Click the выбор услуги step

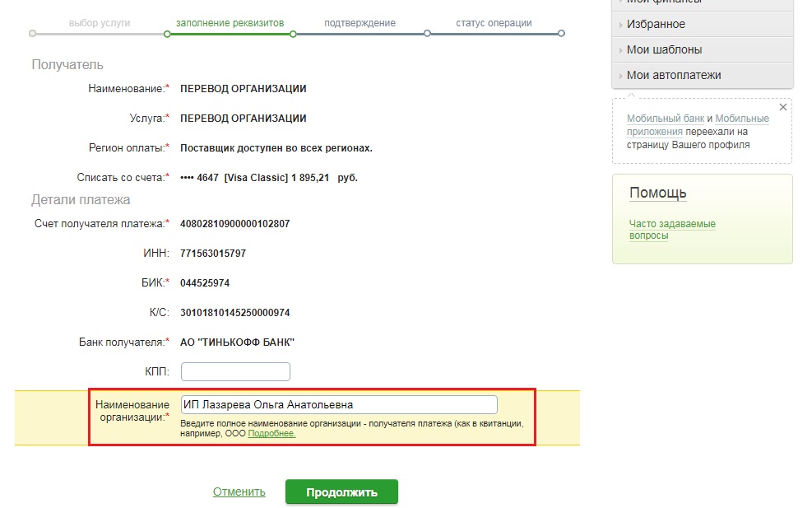[x=100, y=23]
